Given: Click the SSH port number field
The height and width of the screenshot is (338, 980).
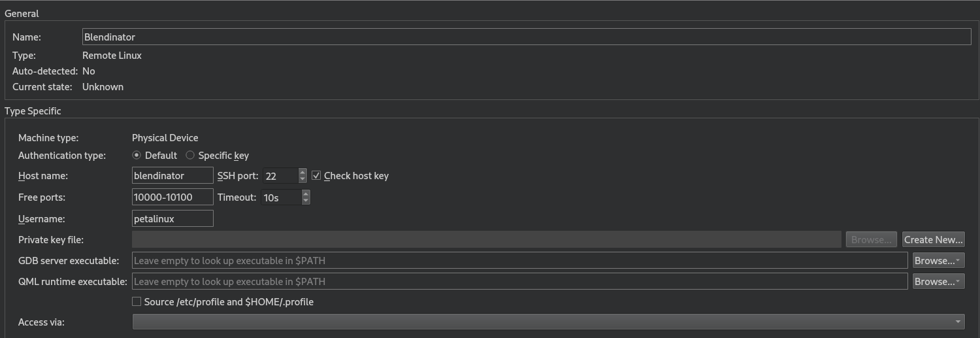Looking at the screenshot, I should (280, 176).
